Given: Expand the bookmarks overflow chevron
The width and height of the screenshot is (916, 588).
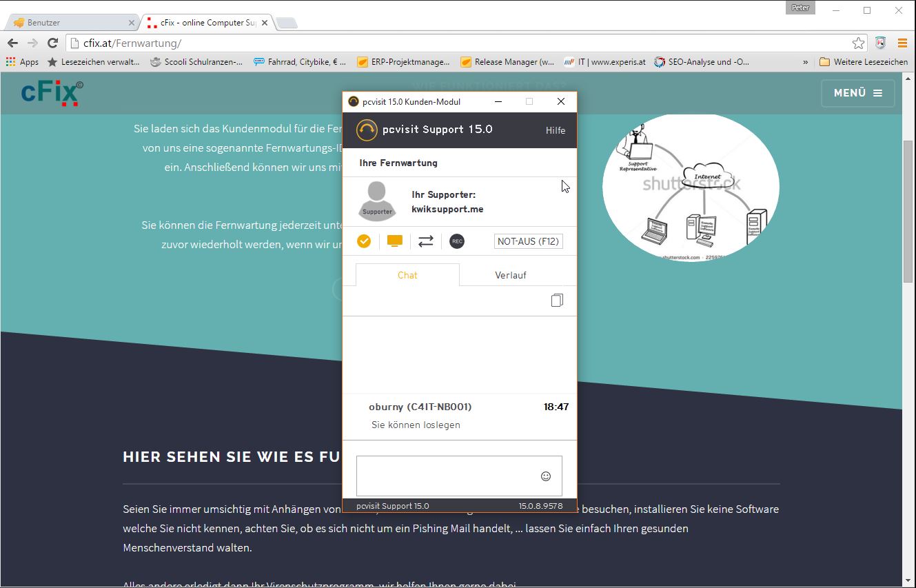Looking at the screenshot, I should pos(805,62).
